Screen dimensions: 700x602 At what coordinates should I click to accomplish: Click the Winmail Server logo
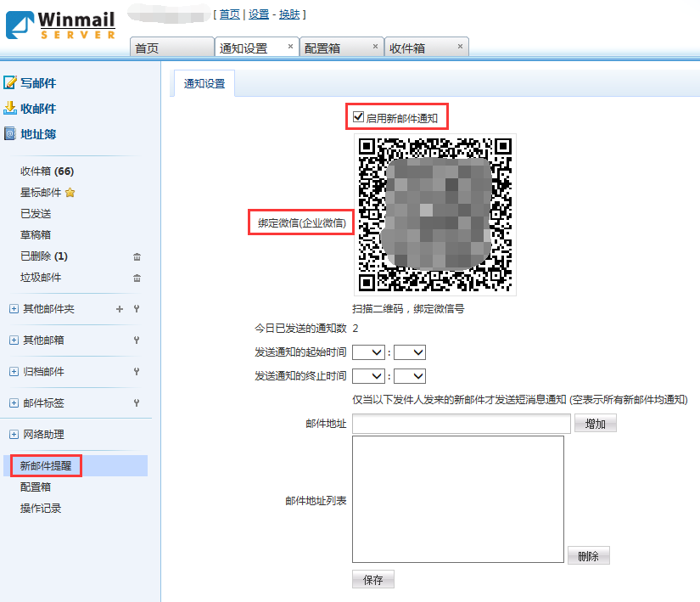61,25
